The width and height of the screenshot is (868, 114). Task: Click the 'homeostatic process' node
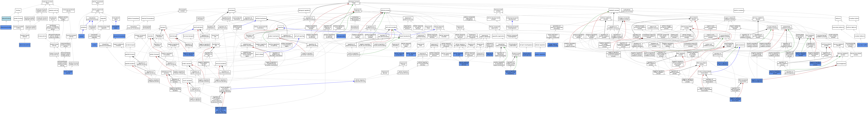[182, 10]
